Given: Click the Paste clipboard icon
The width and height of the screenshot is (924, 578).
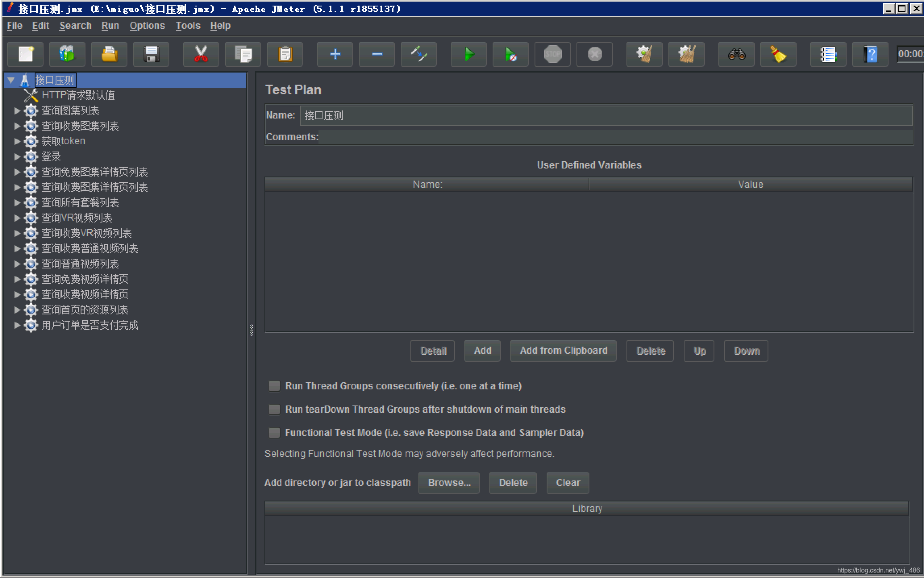Looking at the screenshot, I should click(285, 54).
